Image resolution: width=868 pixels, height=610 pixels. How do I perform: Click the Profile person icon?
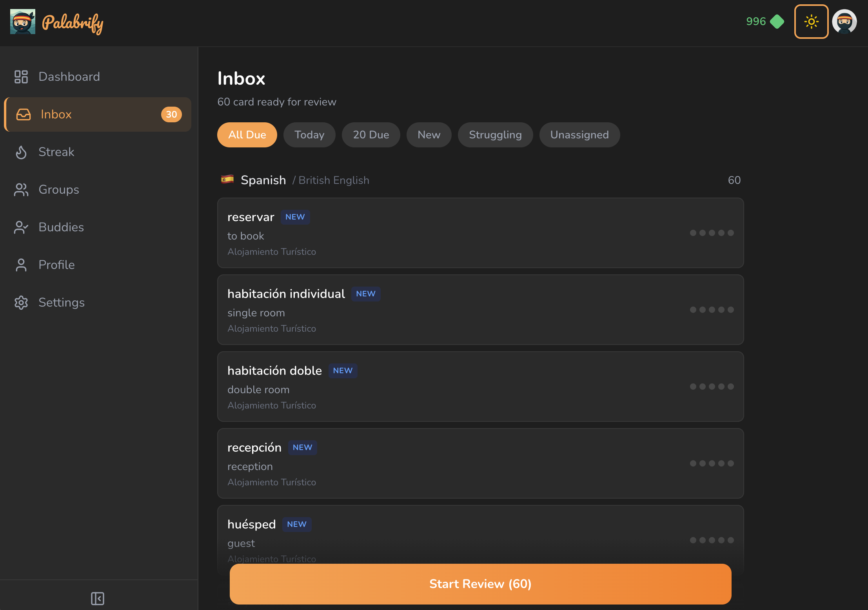pyautogui.click(x=21, y=265)
